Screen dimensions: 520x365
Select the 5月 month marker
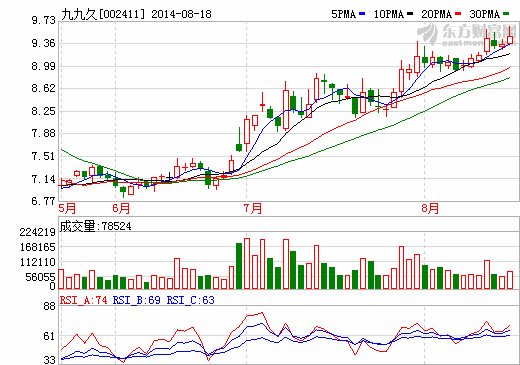pos(67,208)
